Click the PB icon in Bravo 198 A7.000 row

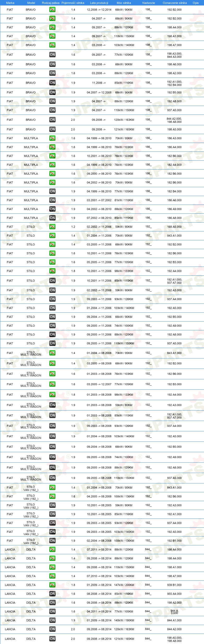click(52, 45)
